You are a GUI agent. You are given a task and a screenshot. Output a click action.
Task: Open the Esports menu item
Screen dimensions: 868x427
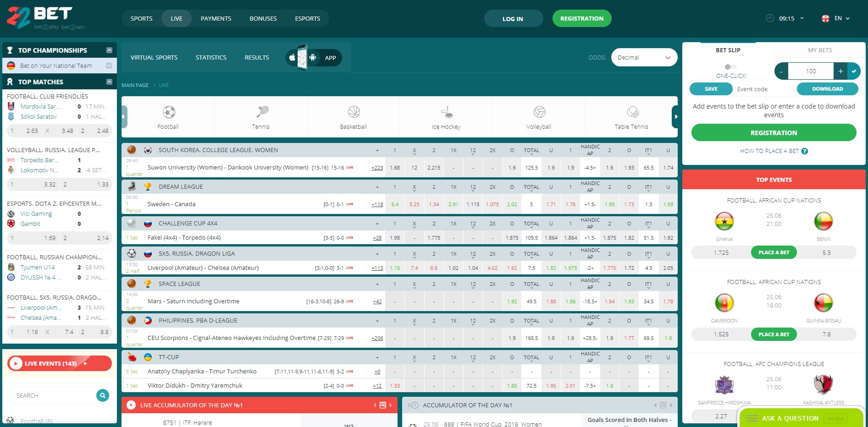click(x=308, y=18)
